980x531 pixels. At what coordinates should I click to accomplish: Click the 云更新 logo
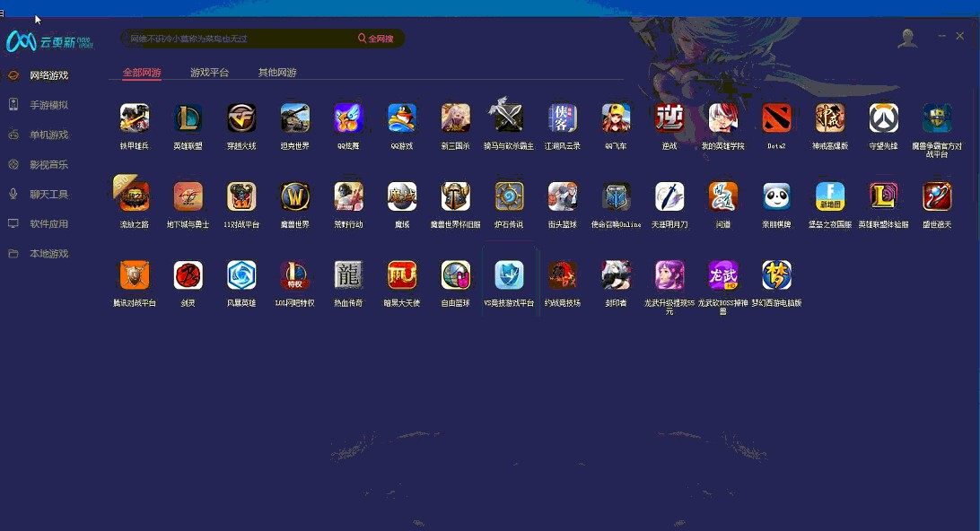(49, 42)
